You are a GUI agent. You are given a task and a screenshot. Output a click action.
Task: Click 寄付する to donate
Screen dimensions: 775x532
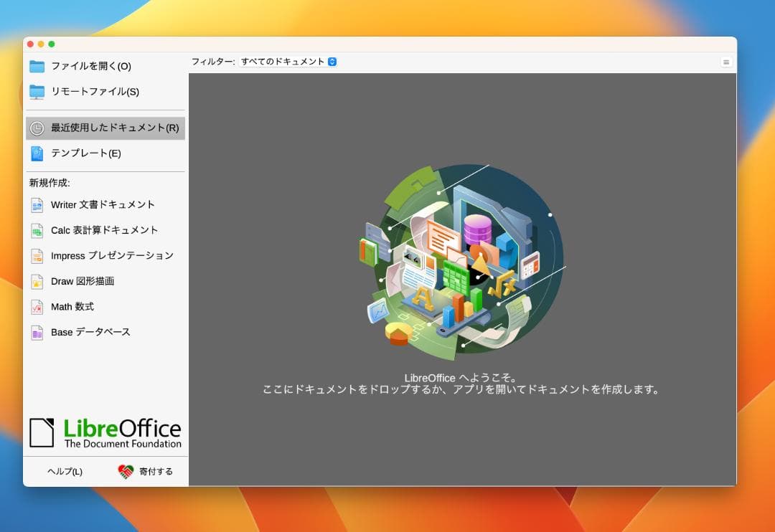pyautogui.click(x=151, y=472)
